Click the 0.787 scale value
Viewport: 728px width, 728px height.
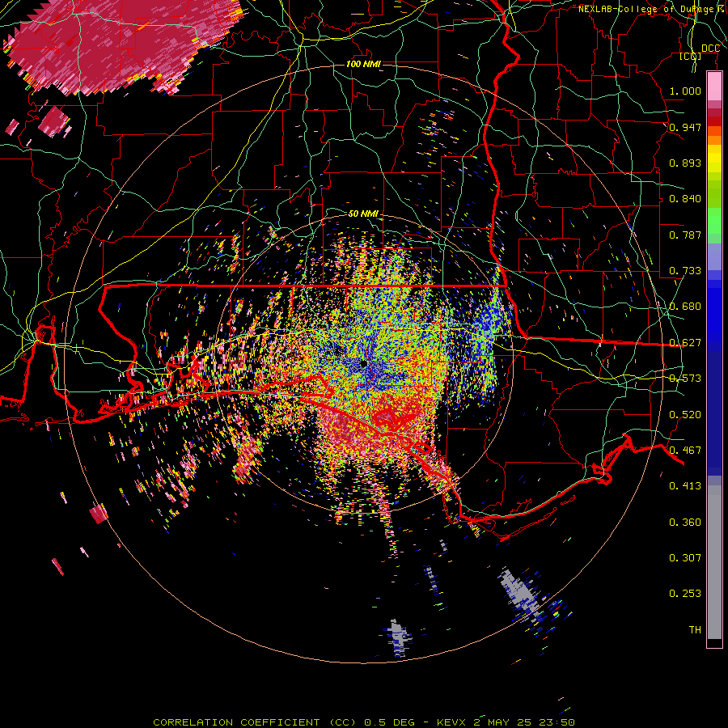pos(685,235)
